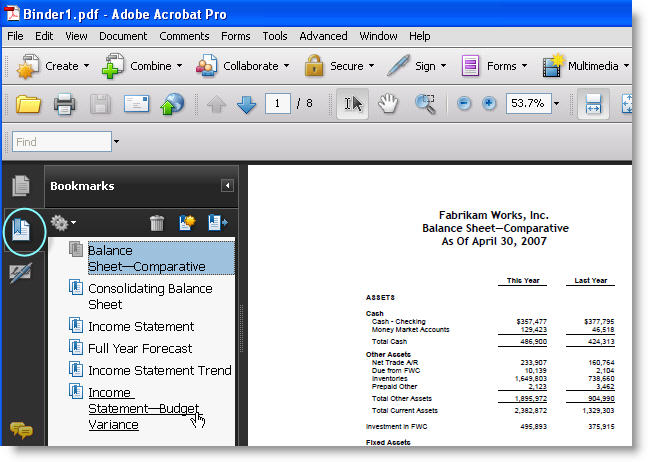
Task: Click the Combine files icon
Action: click(x=113, y=66)
